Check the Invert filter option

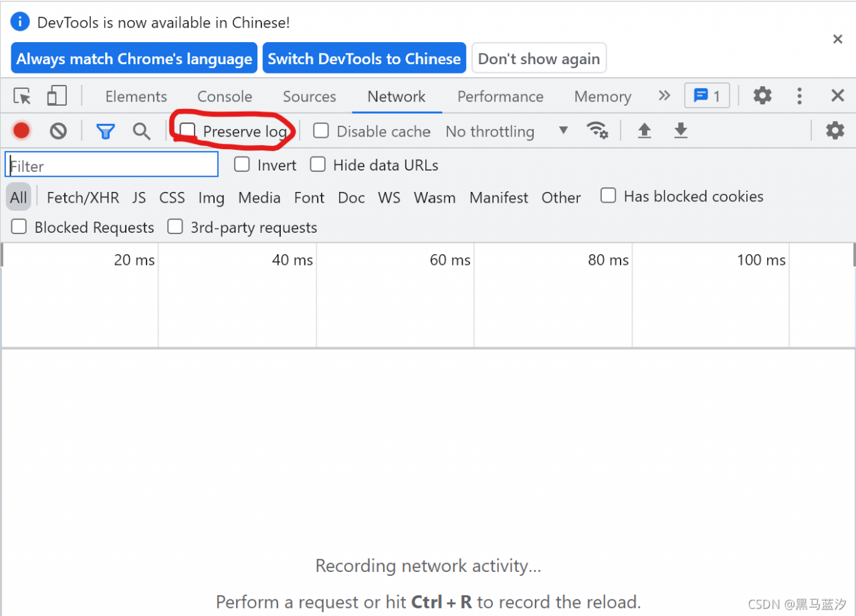tap(242, 165)
